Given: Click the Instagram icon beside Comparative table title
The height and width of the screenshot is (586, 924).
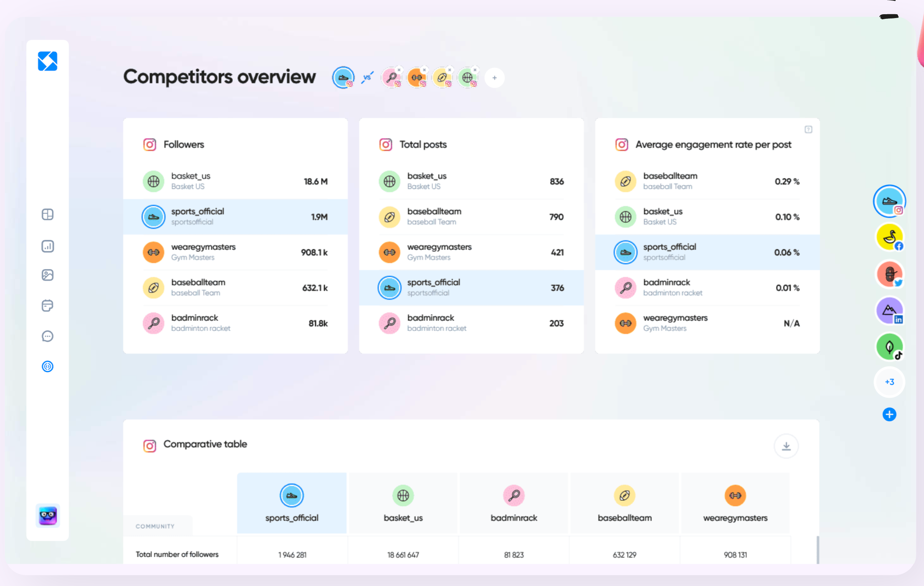Looking at the screenshot, I should tap(150, 446).
